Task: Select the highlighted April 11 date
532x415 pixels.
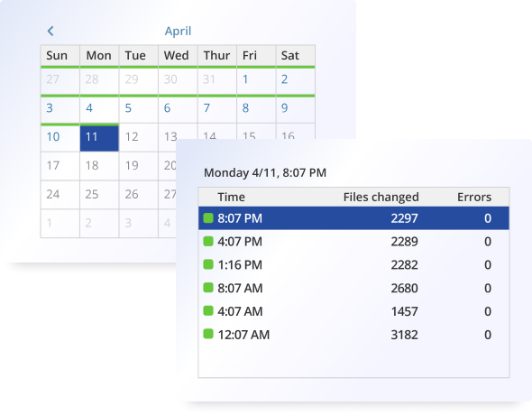Action: (99, 137)
